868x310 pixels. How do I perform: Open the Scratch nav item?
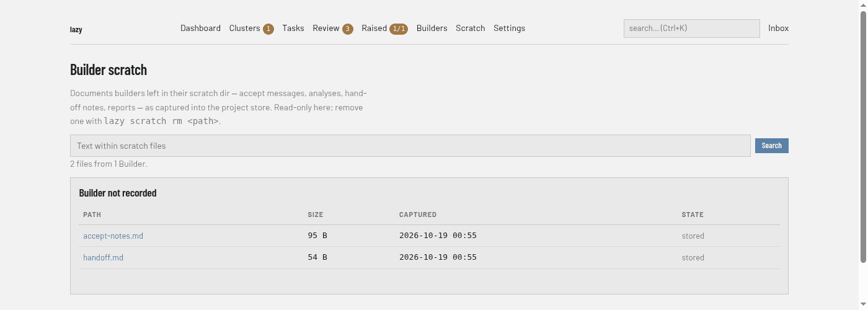pyautogui.click(x=471, y=28)
